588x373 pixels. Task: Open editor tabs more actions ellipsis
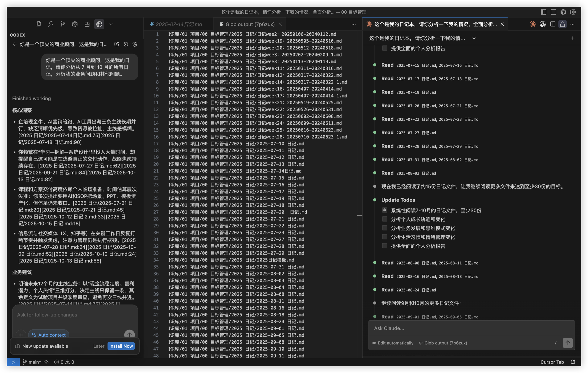click(353, 24)
